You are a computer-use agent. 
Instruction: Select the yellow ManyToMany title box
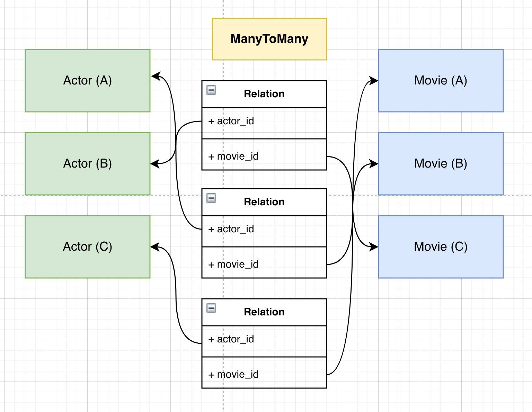[269, 39]
